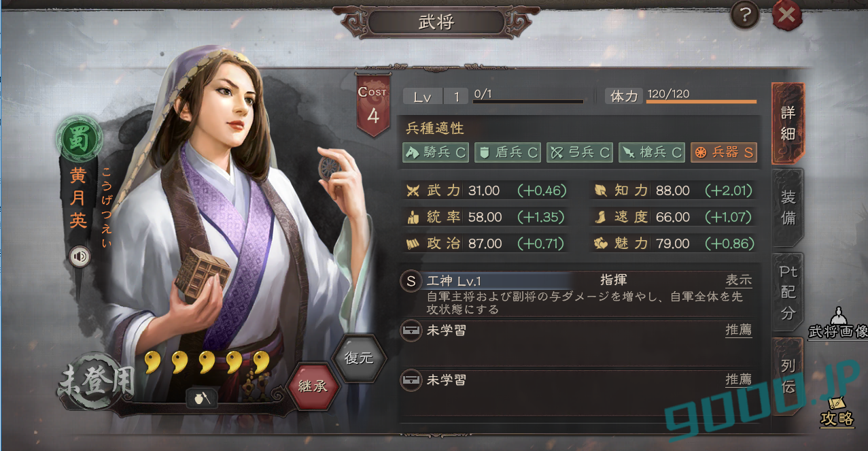Click the orange 体力 stamina bar
The width and height of the screenshot is (868, 451).
pos(701,102)
